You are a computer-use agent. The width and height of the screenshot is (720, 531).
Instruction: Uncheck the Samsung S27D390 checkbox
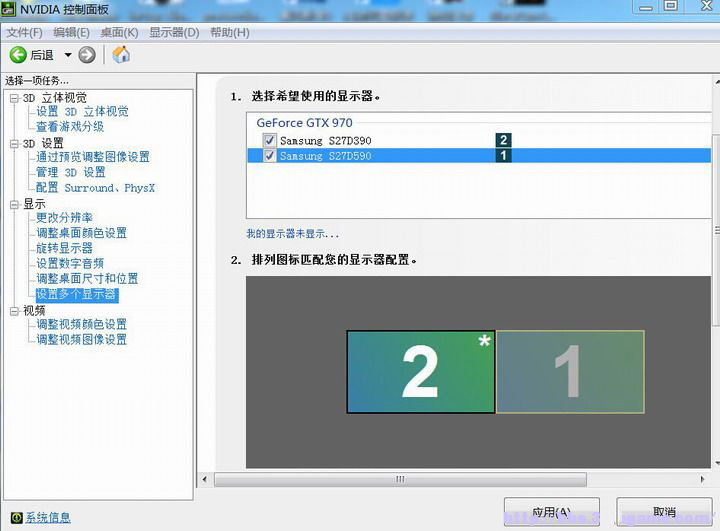270,140
